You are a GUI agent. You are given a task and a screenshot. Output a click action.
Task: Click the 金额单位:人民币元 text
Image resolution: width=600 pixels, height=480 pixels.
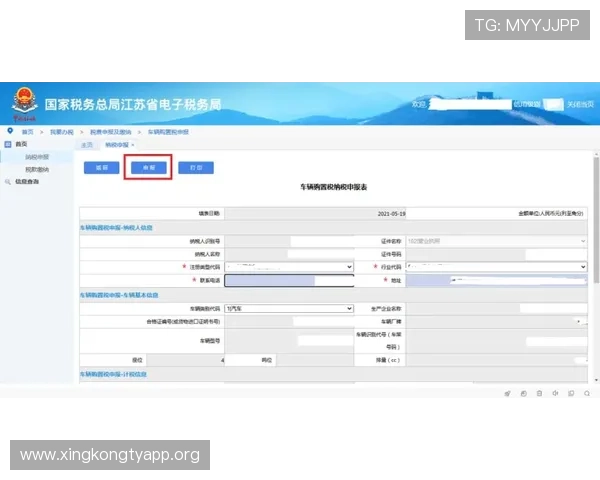[551, 214]
